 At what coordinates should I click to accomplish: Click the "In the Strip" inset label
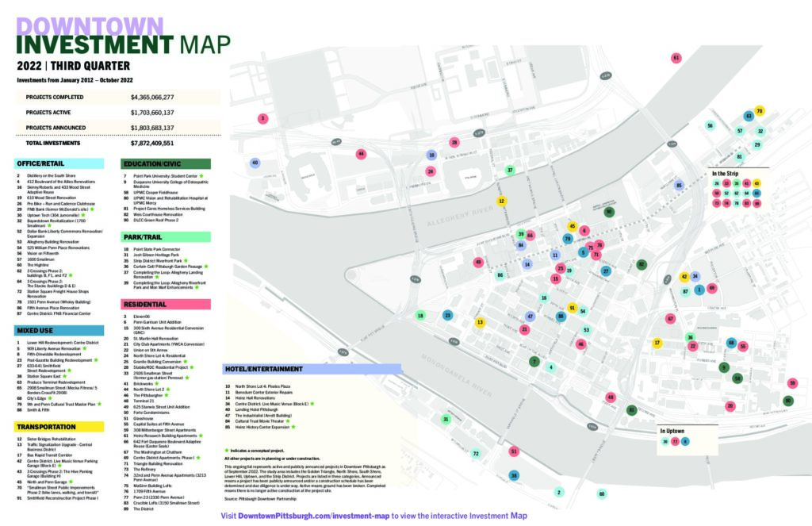tap(725, 174)
